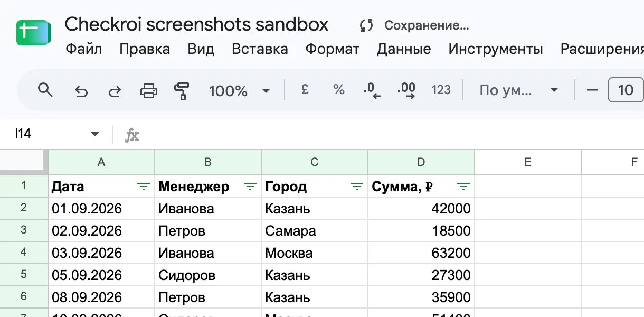Select 'Казань' in row 2
Screen dimensions: 644x317
tap(315, 209)
